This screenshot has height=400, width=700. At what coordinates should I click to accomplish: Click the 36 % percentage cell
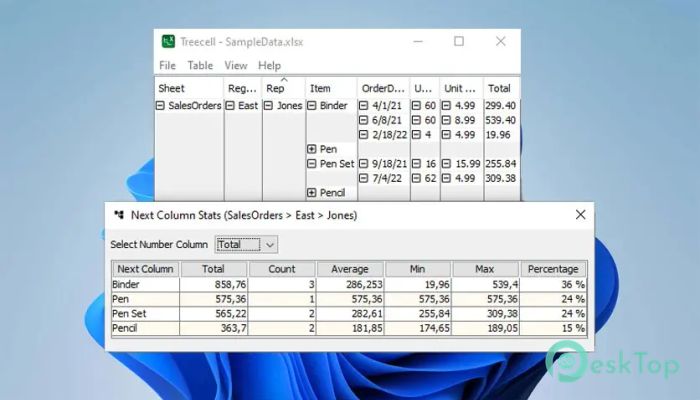(x=553, y=284)
